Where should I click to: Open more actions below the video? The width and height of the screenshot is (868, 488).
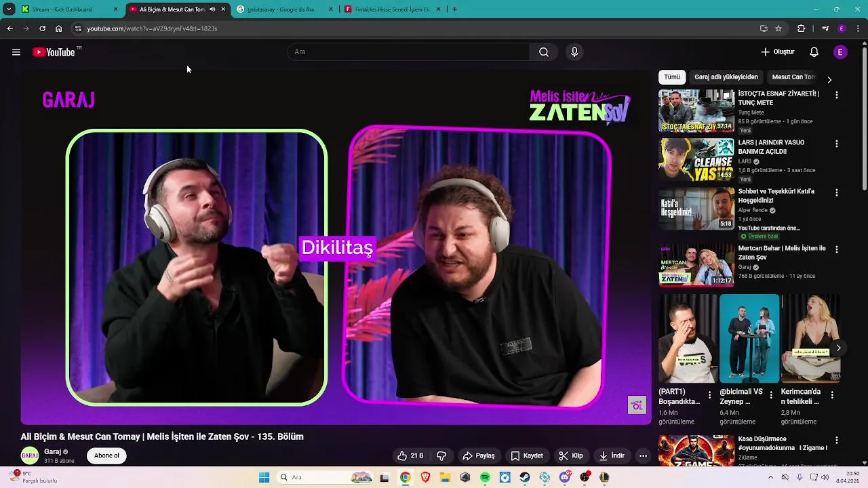coord(643,455)
